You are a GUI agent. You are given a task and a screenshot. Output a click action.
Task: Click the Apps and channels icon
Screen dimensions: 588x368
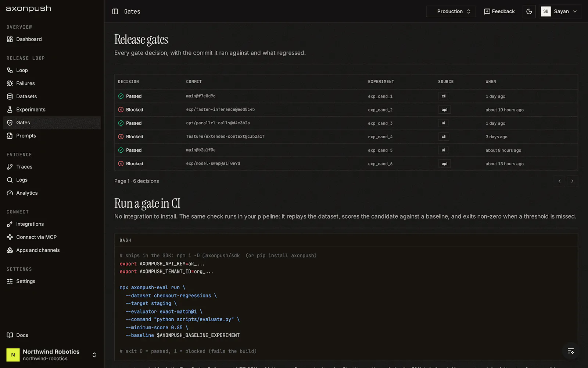[x=10, y=250]
